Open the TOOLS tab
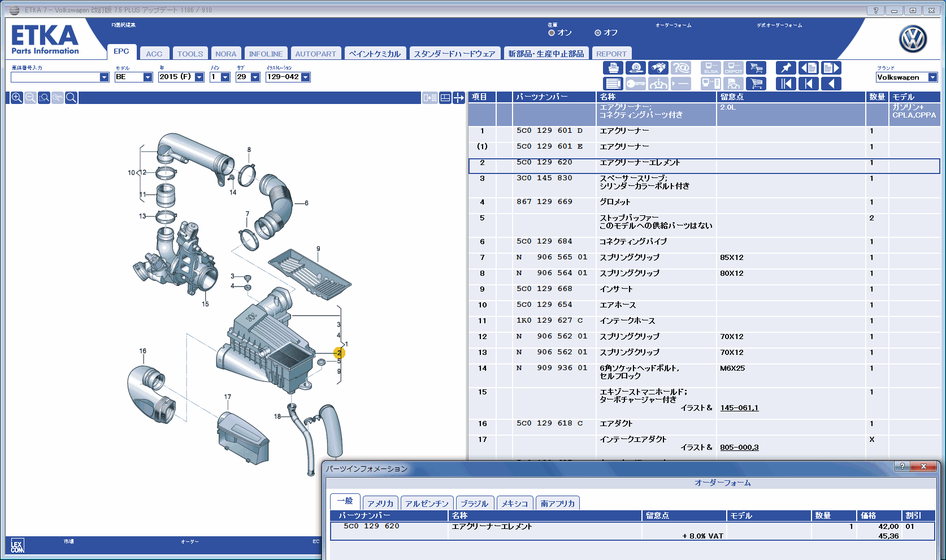Image resolution: width=946 pixels, height=560 pixels. point(190,54)
